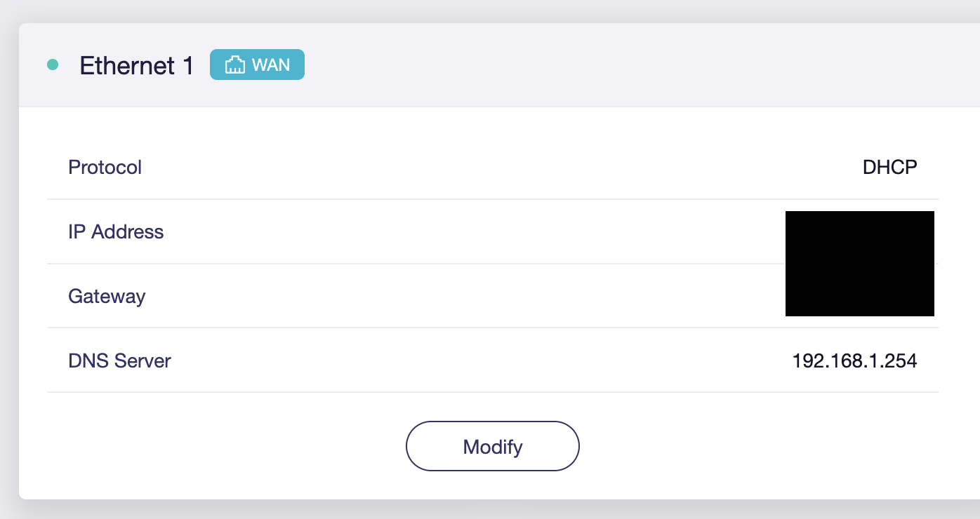
Task: Click the redacted Gateway value
Action: [859, 293]
